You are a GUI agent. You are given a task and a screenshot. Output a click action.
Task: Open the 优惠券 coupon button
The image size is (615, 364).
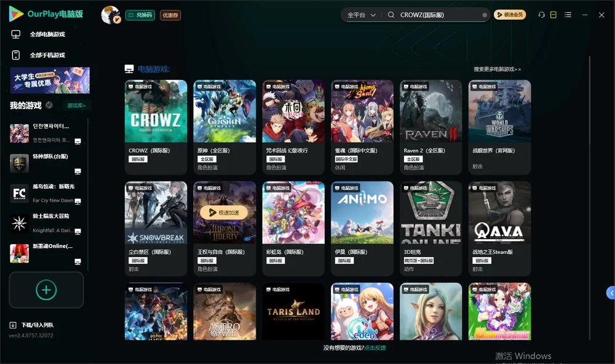click(x=170, y=15)
